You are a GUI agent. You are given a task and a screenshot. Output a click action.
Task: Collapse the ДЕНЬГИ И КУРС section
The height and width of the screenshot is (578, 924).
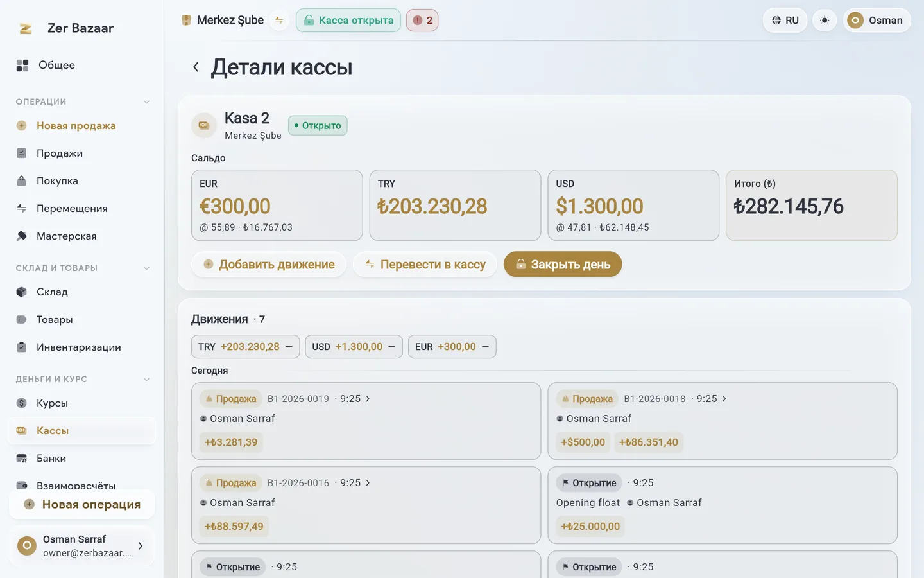point(146,380)
